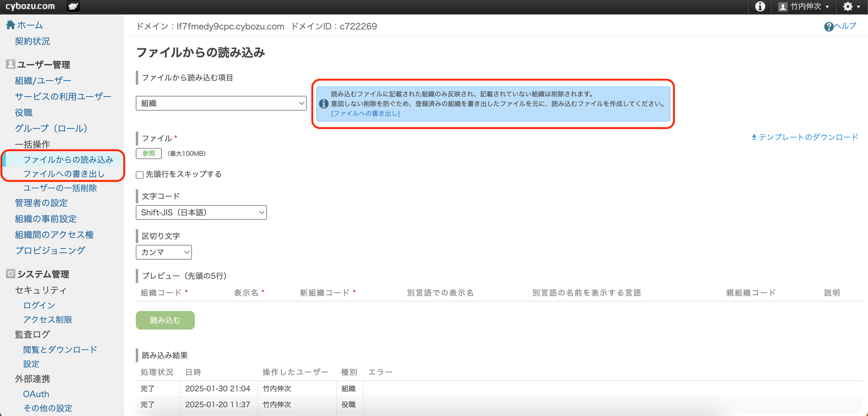This screenshot has width=868, height=416.
Task: Open その他の設定 page
Action: pyautogui.click(x=47, y=408)
